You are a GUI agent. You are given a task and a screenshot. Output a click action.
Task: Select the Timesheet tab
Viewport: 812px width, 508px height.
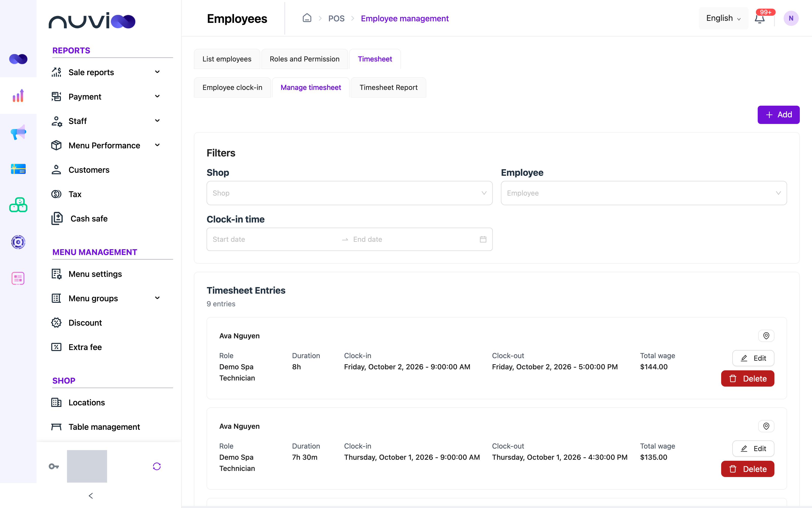click(375, 59)
